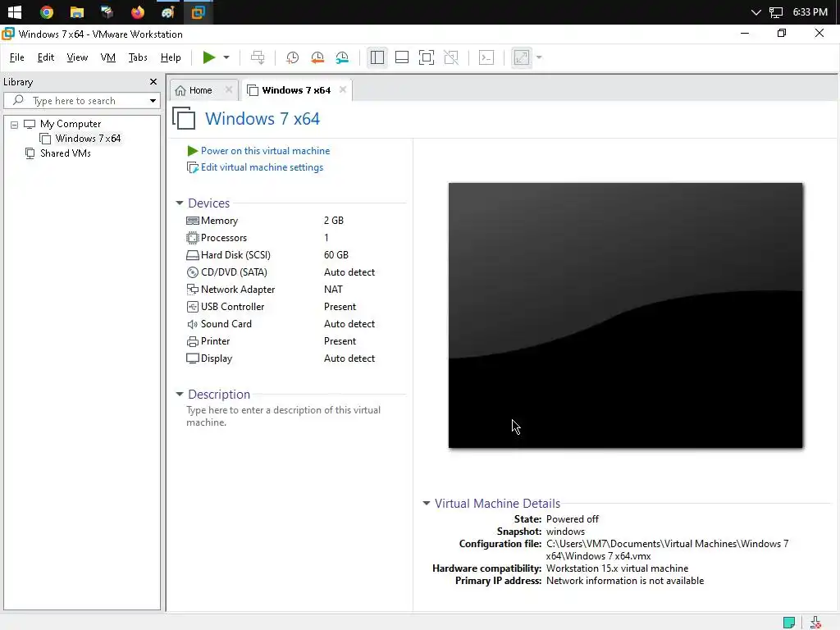Click the virtual machine screen thumbnail

point(625,315)
